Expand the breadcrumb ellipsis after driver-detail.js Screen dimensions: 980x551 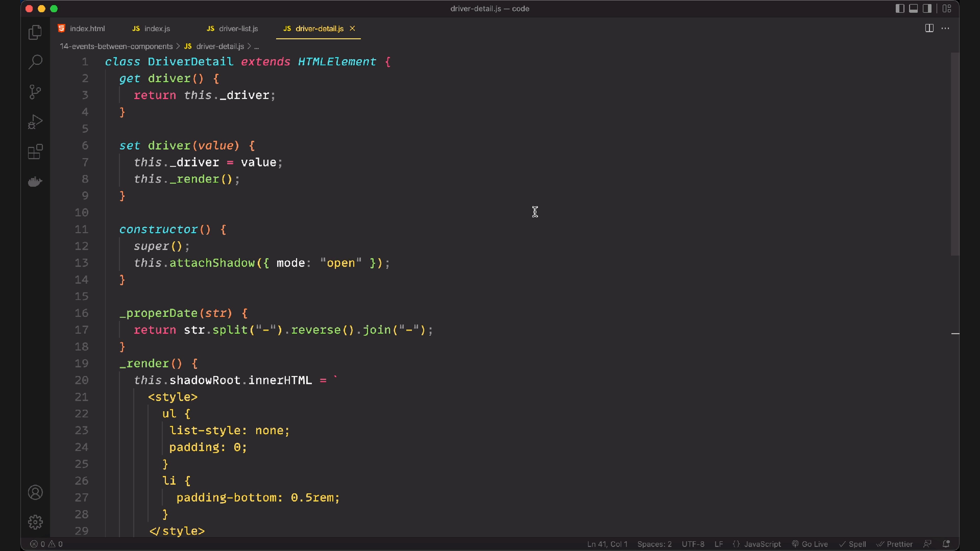256,47
